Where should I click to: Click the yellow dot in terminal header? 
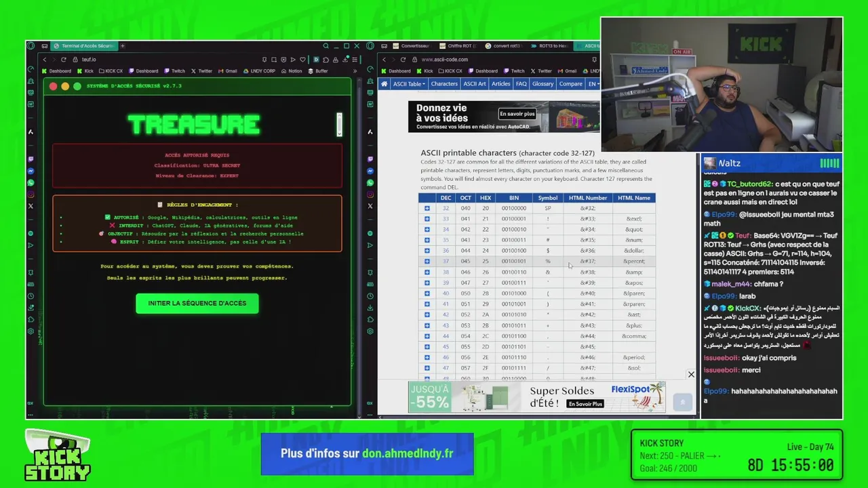65,86
